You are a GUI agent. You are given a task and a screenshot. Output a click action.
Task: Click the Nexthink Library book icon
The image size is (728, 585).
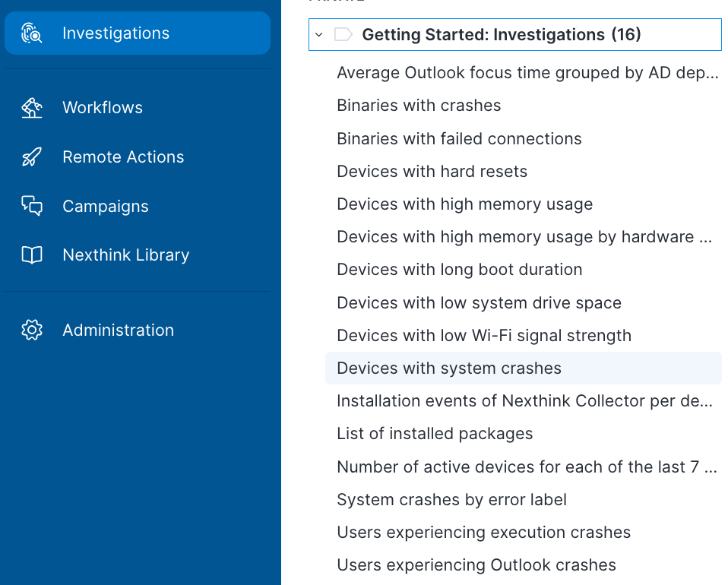pos(32,255)
